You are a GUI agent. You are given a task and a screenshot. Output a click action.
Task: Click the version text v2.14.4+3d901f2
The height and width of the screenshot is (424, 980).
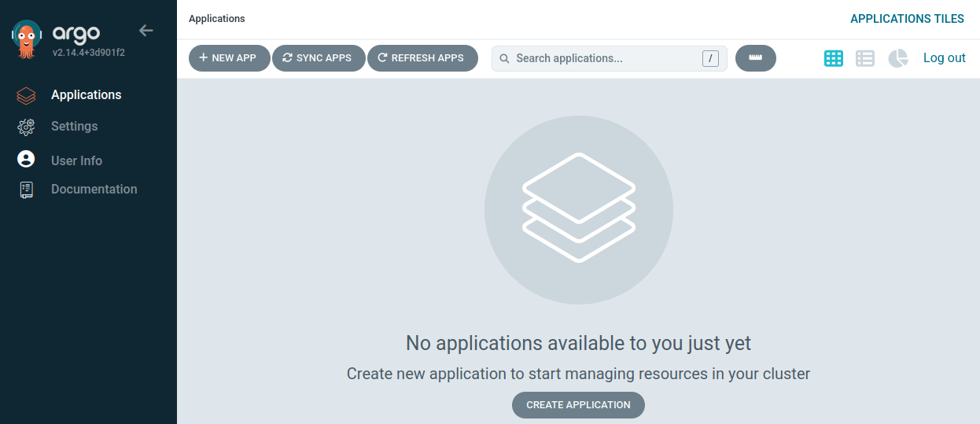point(89,53)
